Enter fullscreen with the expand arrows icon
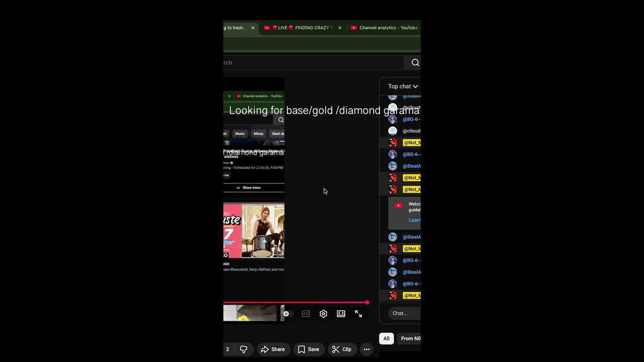Screen dimensions: 644x362 pos(359,314)
